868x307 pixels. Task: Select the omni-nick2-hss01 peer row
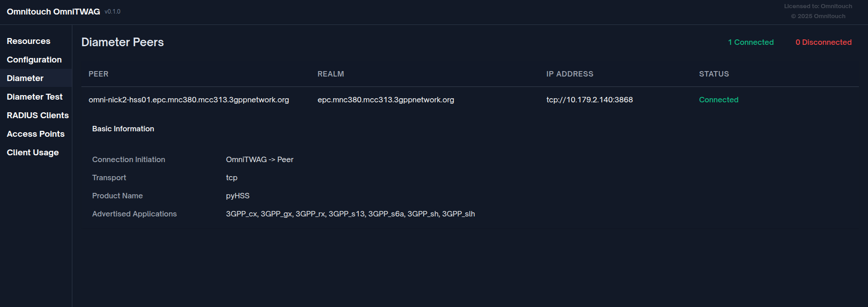click(189, 100)
